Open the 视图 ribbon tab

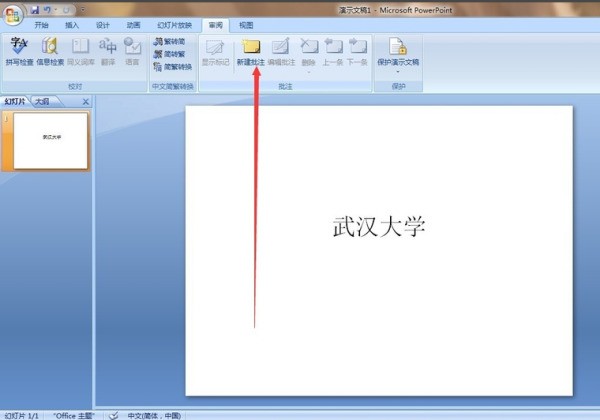point(246,24)
